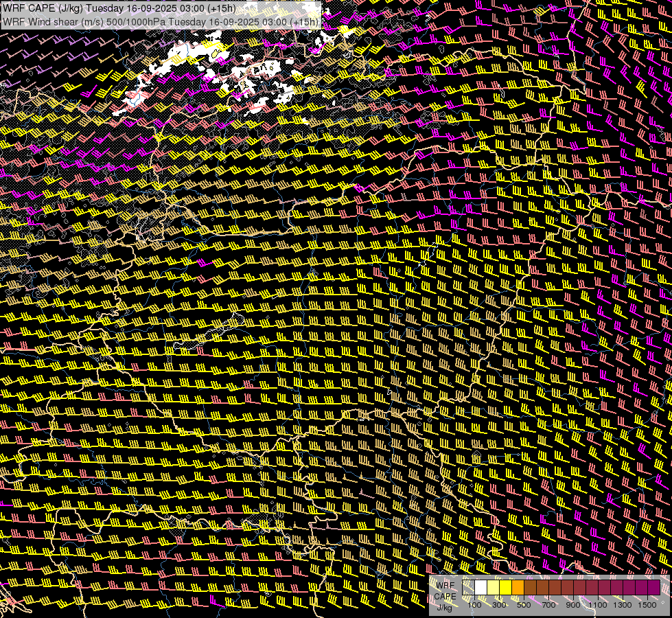The width and height of the screenshot is (672, 618).
Task: Click the 1500 legend scale label
Action: [647, 605]
